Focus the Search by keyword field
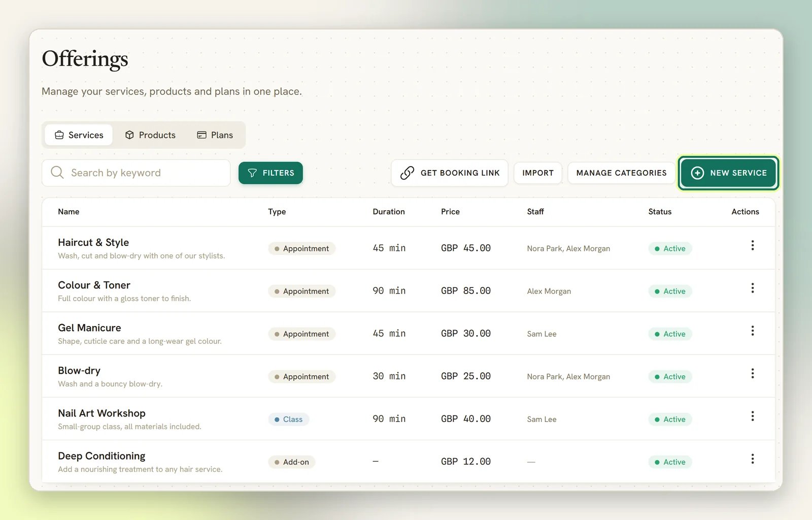 click(x=136, y=173)
